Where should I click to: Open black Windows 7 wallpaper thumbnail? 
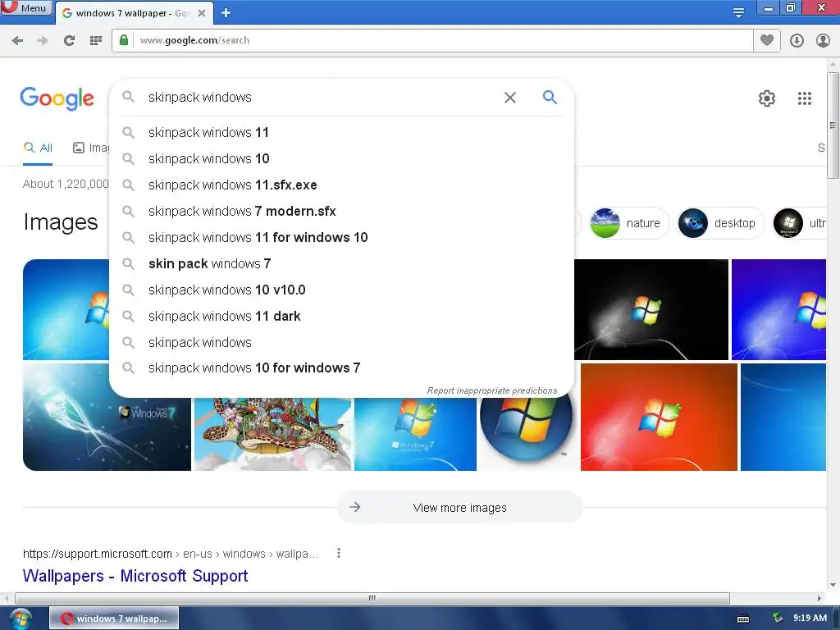pyautogui.click(x=651, y=309)
